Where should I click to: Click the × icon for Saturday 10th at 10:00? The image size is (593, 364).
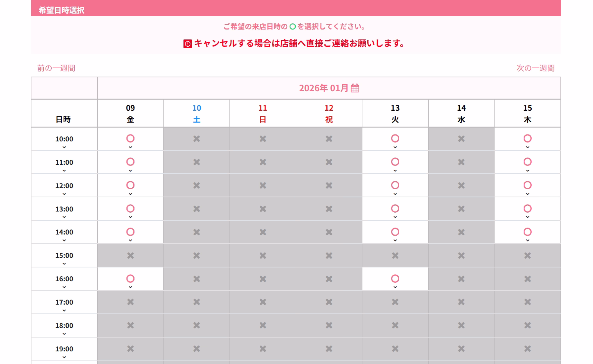[x=196, y=139]
